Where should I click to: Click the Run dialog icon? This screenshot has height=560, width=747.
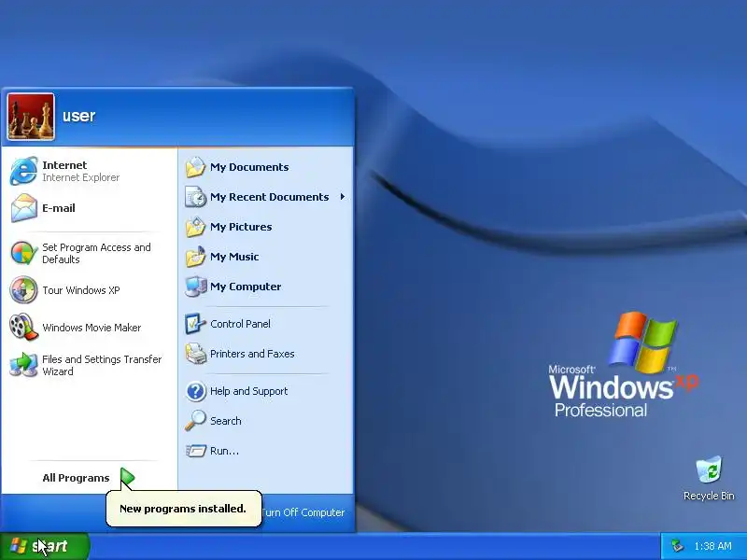195,451
